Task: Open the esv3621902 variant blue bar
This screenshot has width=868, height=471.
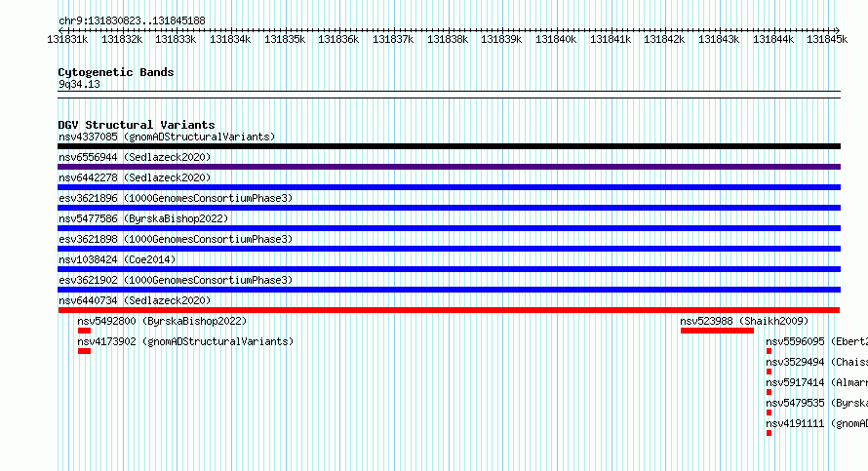Action: (x=449, y=290)
